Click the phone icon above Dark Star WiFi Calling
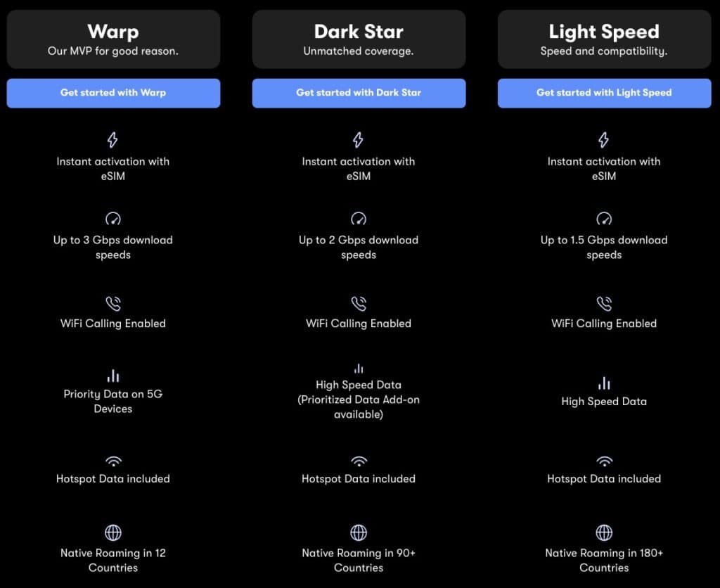Viewport: 720px width, 588px height. tap(359, 303)
